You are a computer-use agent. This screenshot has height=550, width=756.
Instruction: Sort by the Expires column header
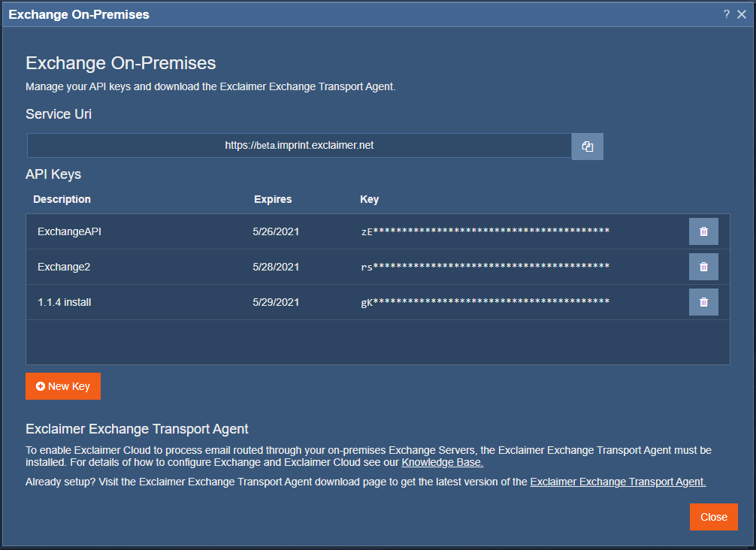(x=273, y=199)
